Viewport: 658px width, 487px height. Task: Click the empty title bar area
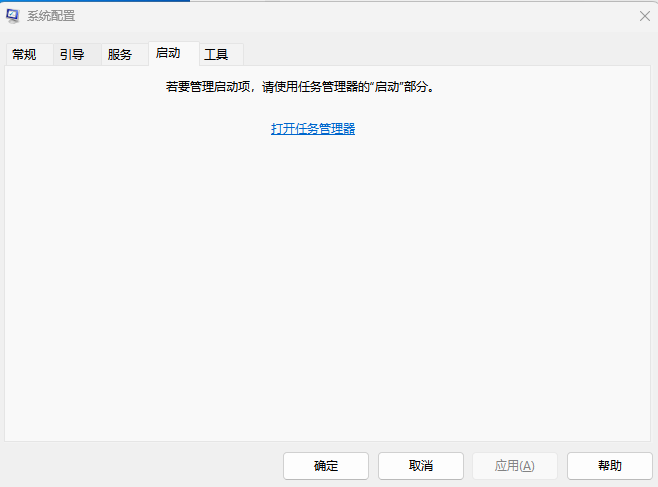coord(350,16)
